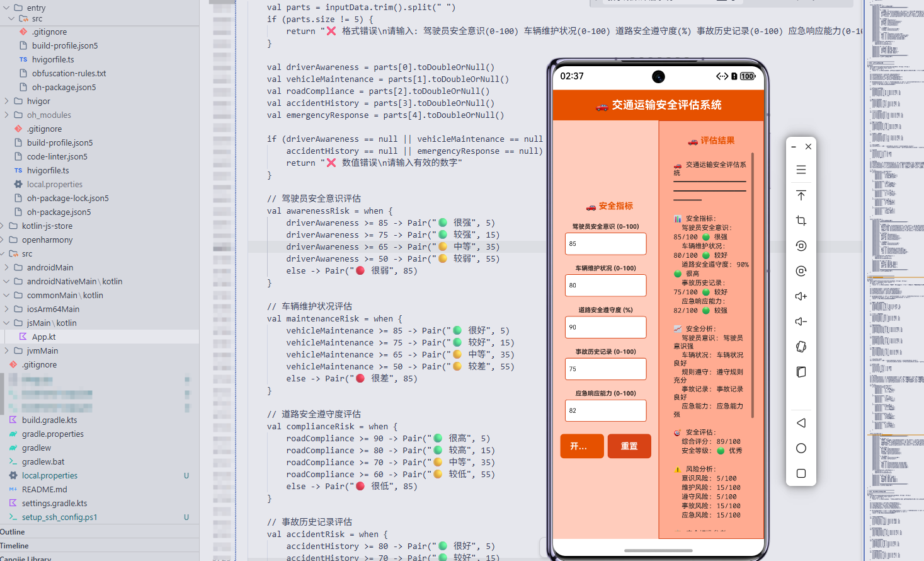Click the scroll-to-top arrow icon

[x=801, y=195]
